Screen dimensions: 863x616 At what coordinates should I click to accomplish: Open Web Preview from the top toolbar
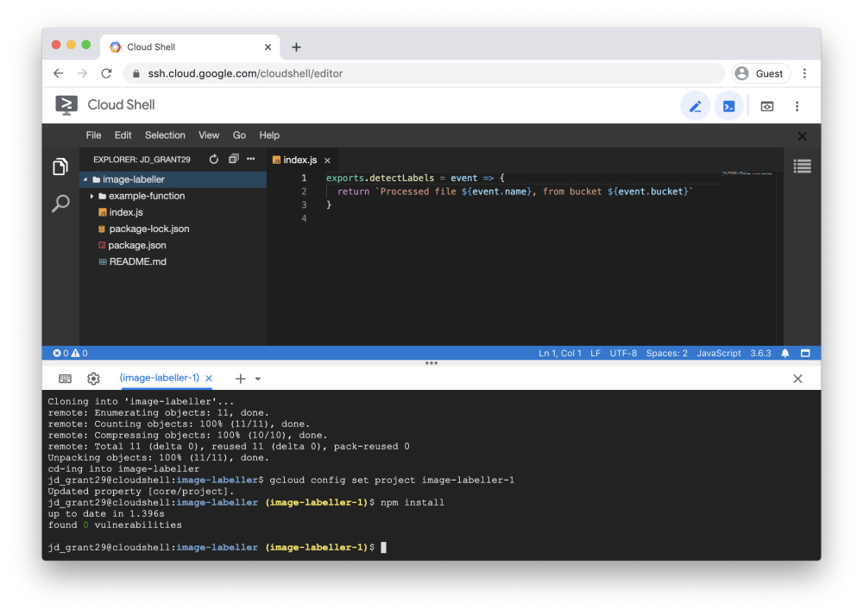[x=765, y=105]
